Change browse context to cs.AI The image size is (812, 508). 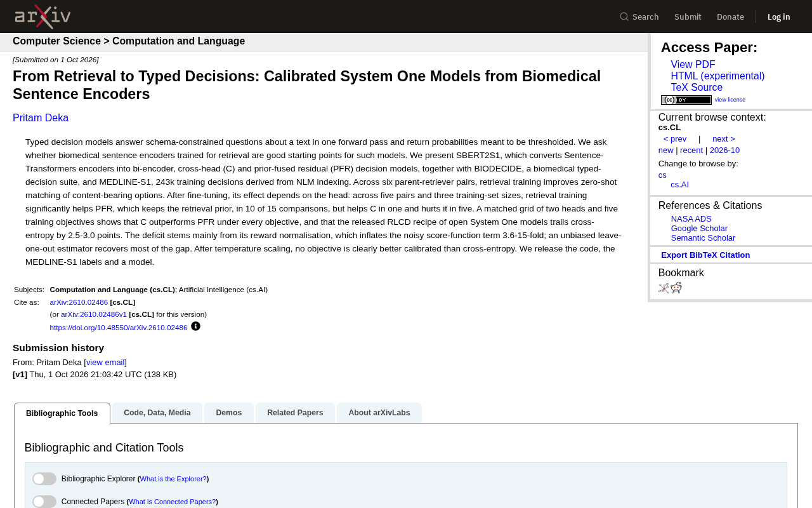(x=679, y=185)
